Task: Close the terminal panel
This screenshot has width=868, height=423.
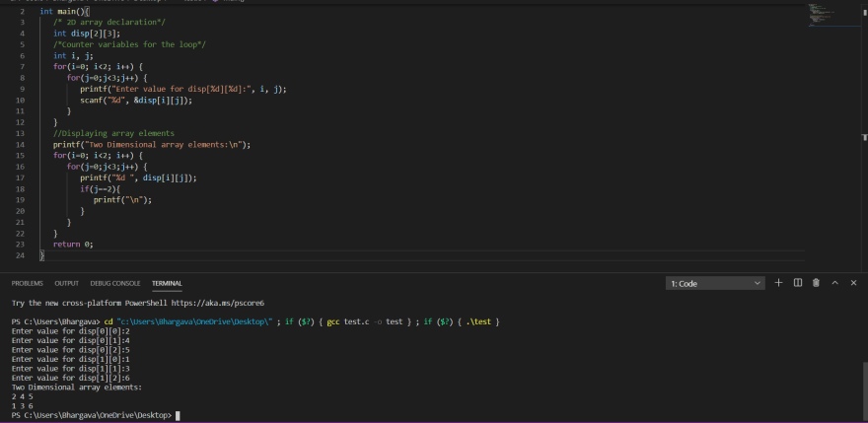Action: point(853,283)
